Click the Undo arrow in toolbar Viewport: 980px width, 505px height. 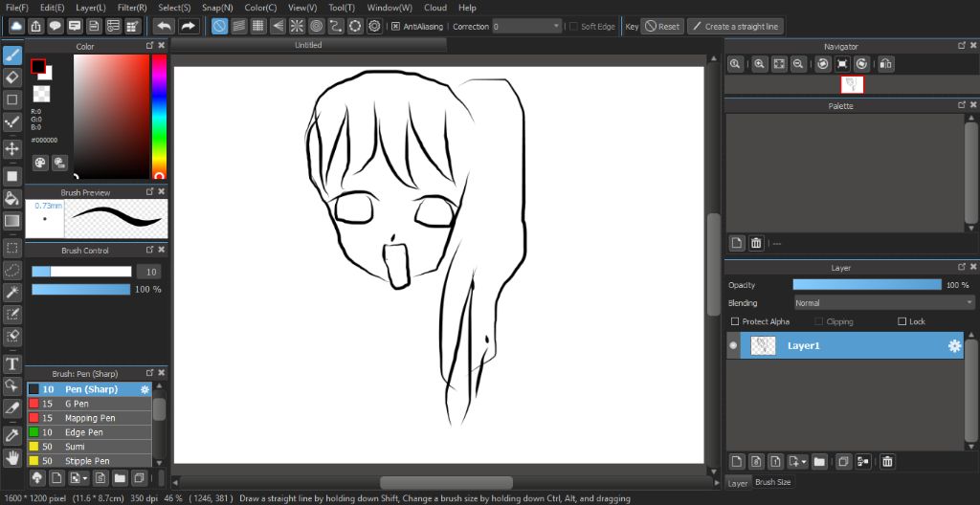[x=165, y=26]
